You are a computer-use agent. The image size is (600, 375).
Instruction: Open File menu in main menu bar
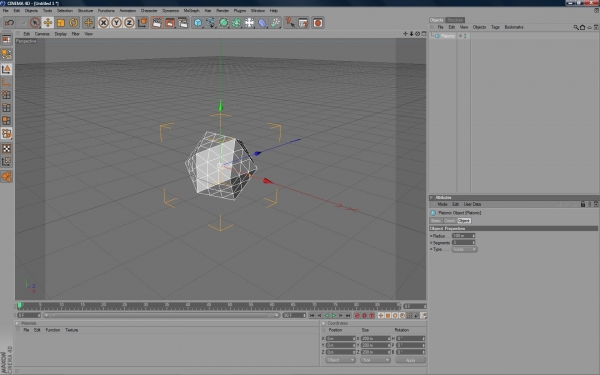pos(5,11)
